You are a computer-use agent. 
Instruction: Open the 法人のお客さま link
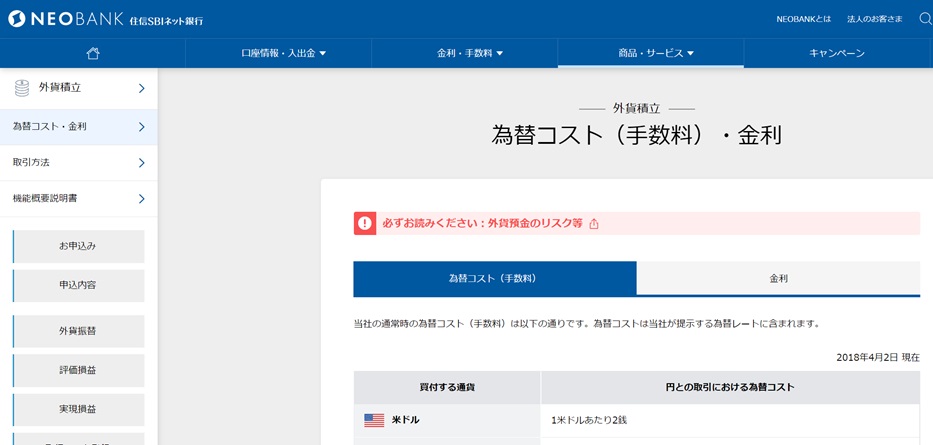pyautogui.click(x=875, y=19)
